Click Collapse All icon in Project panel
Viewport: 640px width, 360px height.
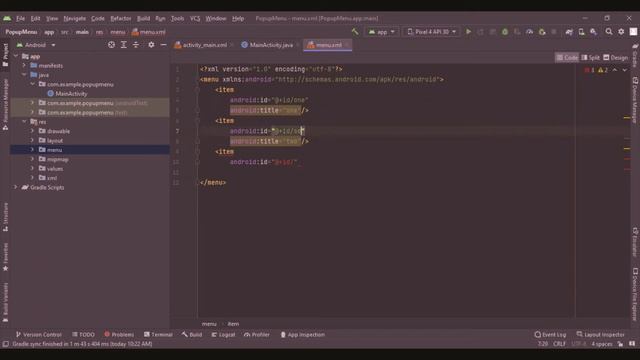(136, 45)
